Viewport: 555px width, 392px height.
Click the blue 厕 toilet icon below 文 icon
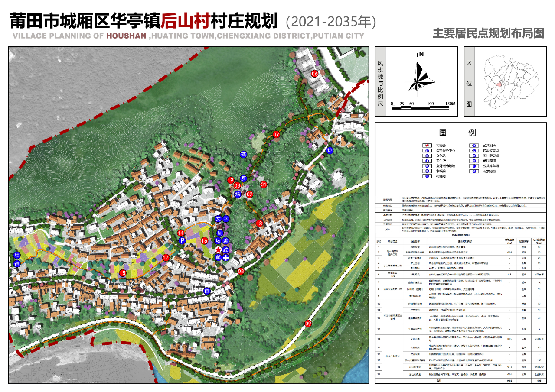(219, 233)
